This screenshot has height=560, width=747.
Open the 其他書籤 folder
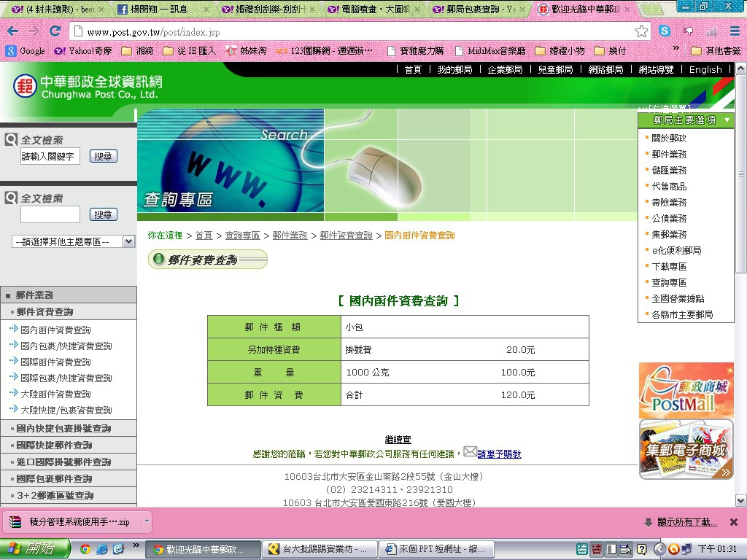[716, 50]
